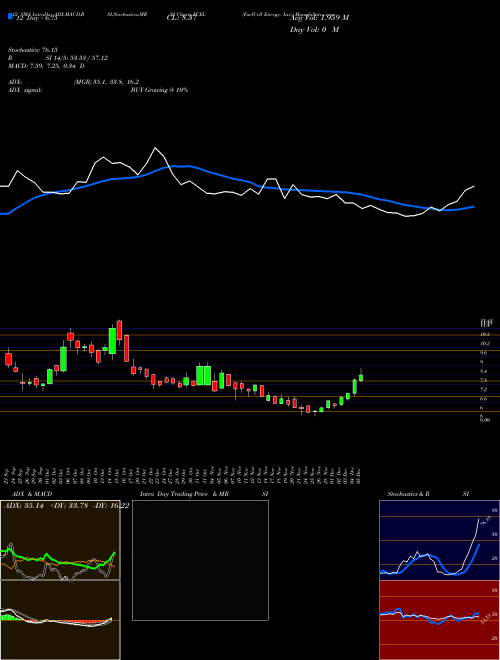Click the '+DY: 33.78' value in the ADX panel
This screenshot has width=500, height=660.
click(69, 506)
